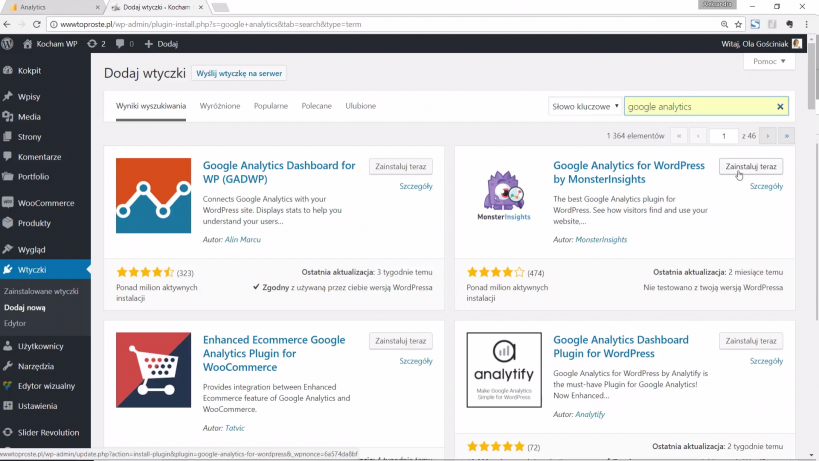The height and width of the screenshot is (461, 819).
Task: Open browser zoom magnifier icon
Action: 724,24
